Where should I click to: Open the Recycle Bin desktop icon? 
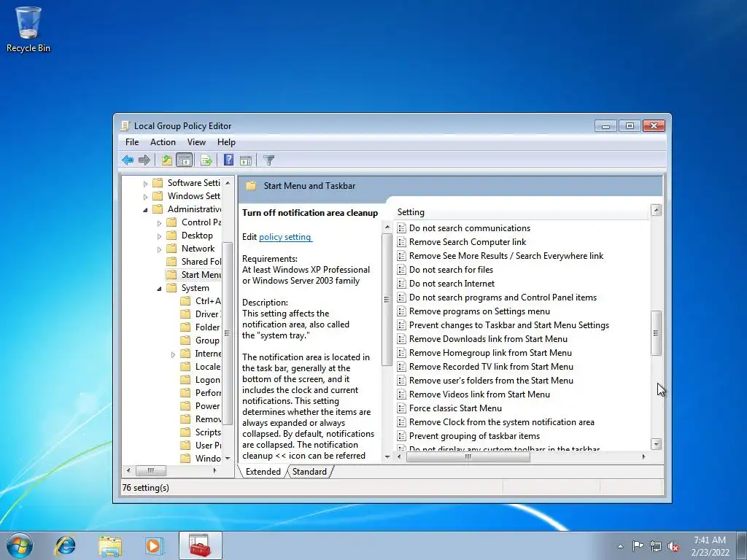pos(28,29)
